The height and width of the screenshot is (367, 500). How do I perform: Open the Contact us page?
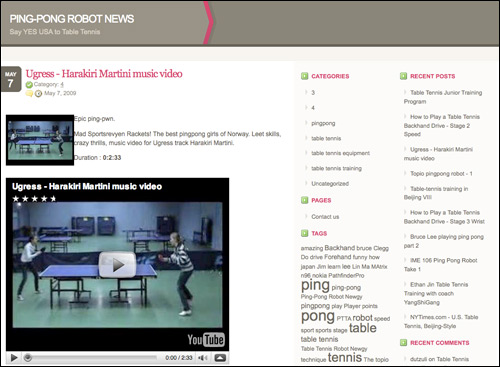325,217
